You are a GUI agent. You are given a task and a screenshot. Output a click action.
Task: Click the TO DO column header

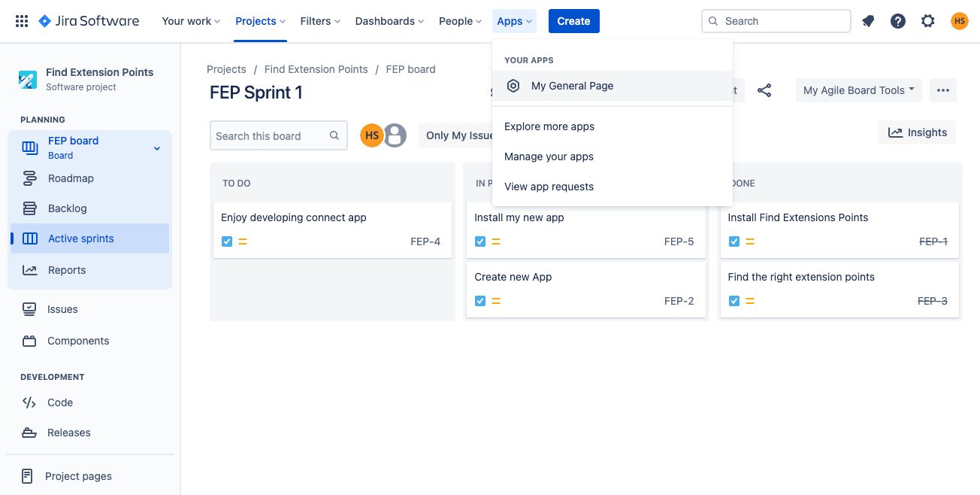click(237, 184)
